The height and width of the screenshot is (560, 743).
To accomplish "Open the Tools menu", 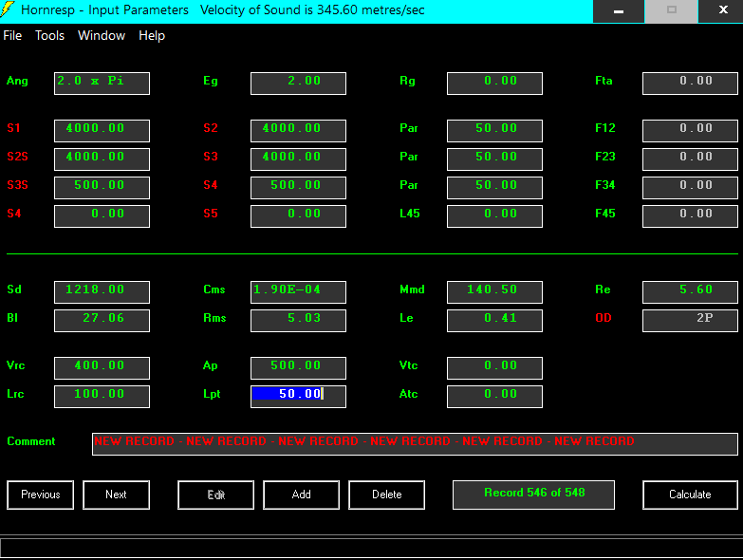I will pyautogui.click(x=49, y=35).
